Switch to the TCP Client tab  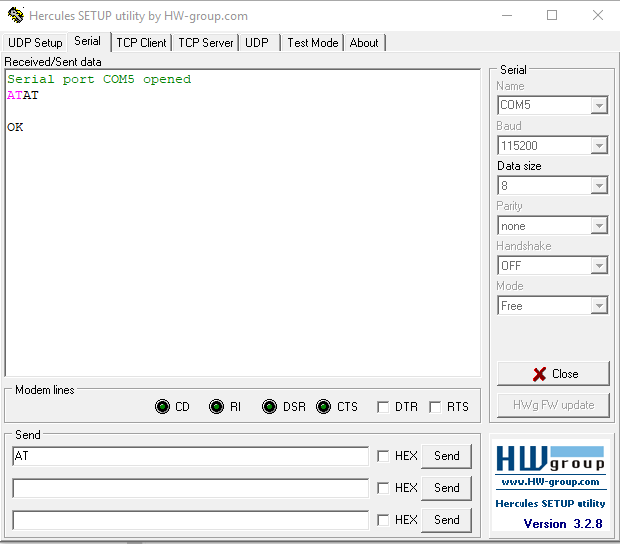coord(141,43)
